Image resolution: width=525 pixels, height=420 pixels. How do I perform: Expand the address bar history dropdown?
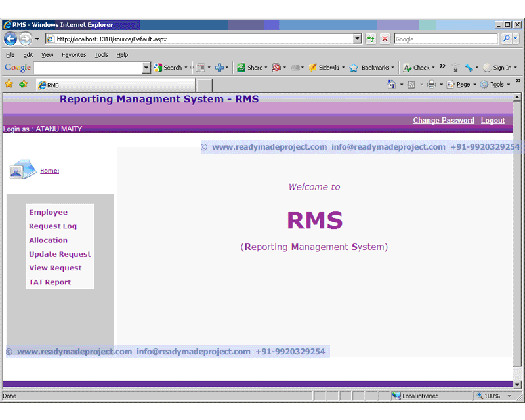[357, 39]
